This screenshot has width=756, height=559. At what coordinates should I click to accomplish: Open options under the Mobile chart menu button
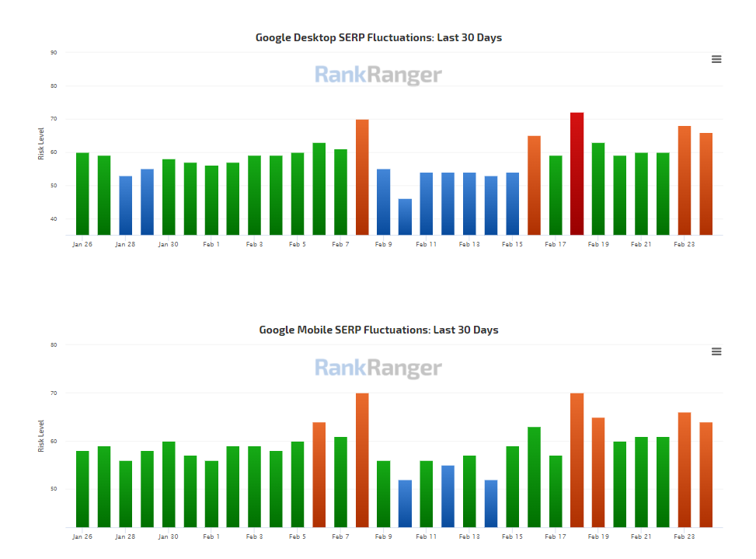[x=716, y=351]
